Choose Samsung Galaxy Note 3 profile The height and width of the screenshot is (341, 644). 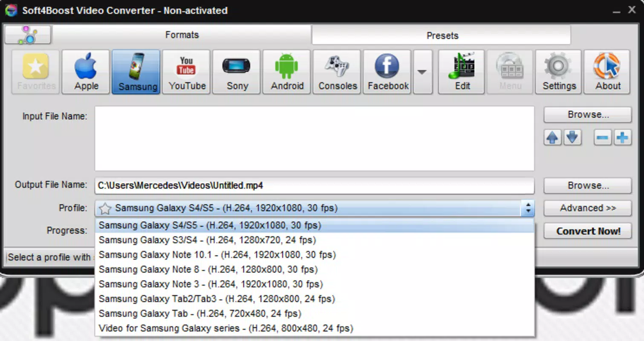click(315, 284)
